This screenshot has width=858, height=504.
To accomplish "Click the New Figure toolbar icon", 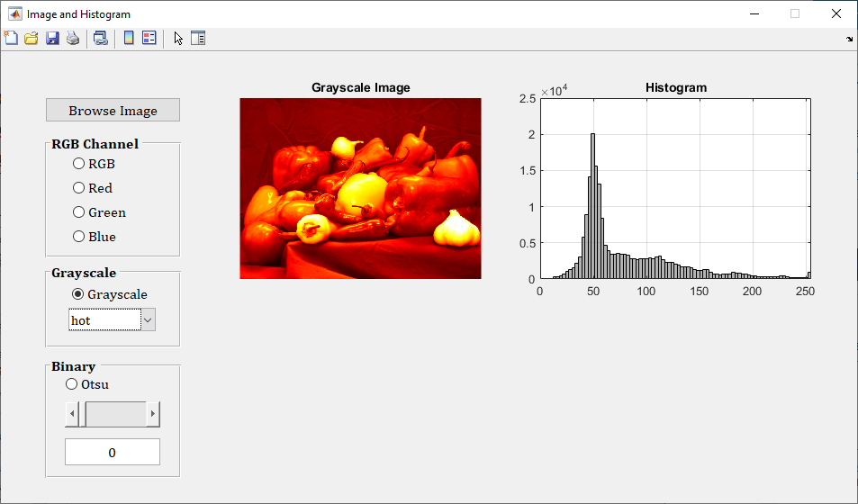I will pos(11,38).
